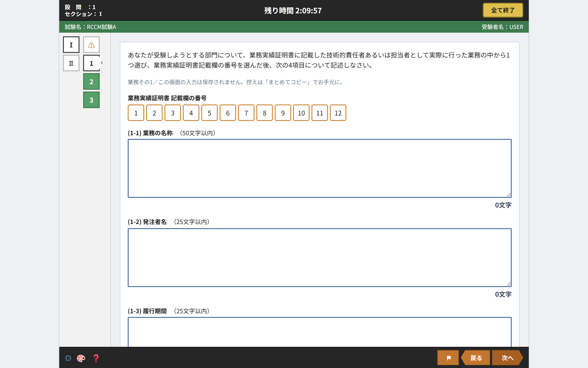This screenshot has width=588, height=368.
Task: Click the 全て終了 finish-all button
Action: [503, 10]
